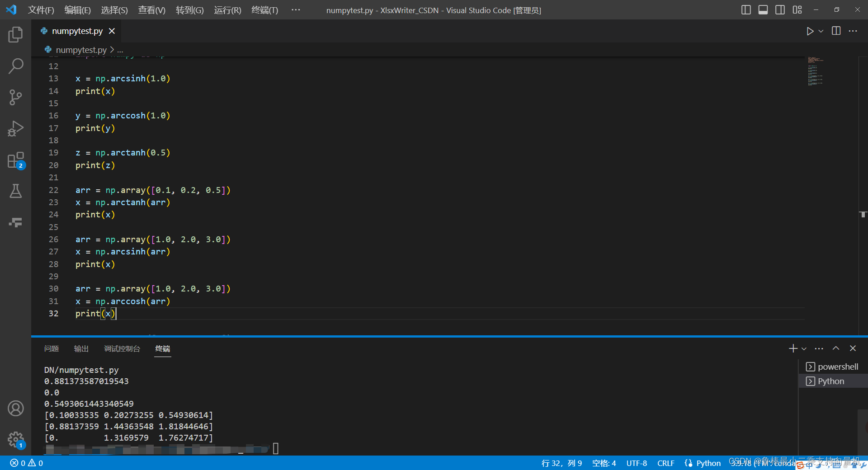Open terminal panel more actions ellipsis
This screenshot has height=470, width=868.
pos(819,348)
